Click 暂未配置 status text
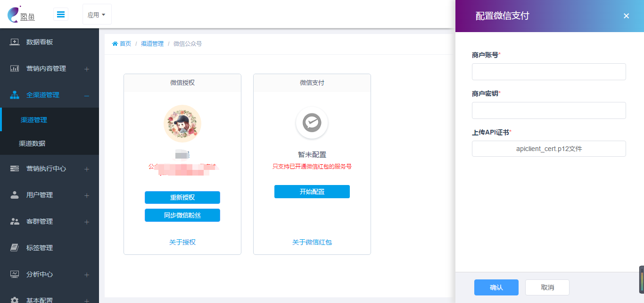Screen dimensions: 644x303 click(312, 155)
